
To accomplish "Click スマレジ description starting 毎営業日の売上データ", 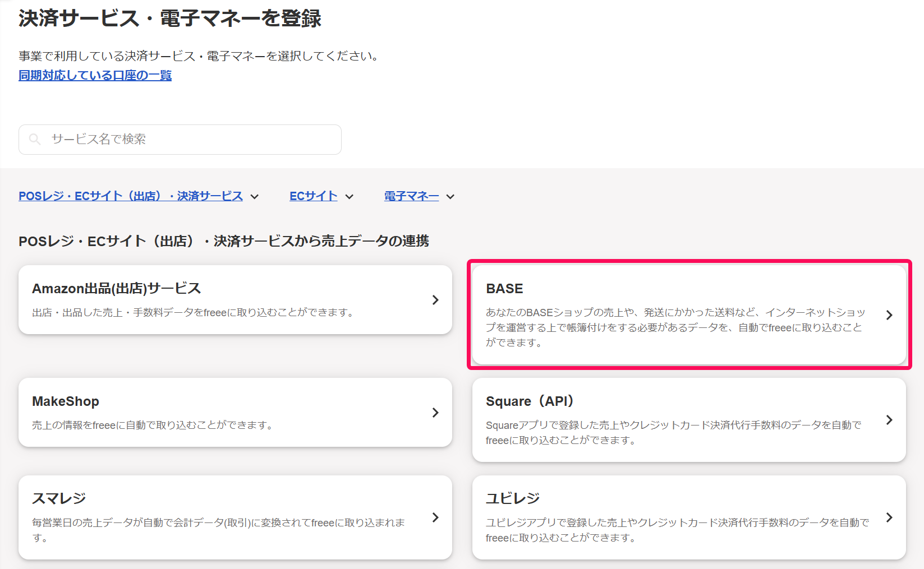I will 219,530.
